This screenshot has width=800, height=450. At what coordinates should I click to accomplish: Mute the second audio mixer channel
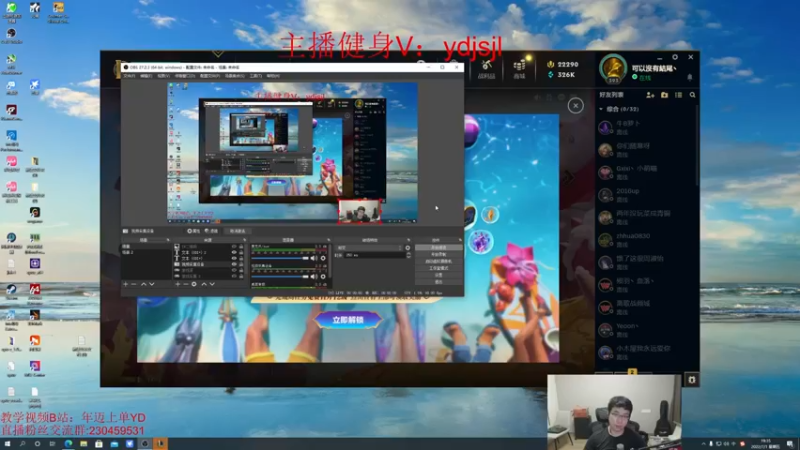pyautogui.click(x=314, y=277)
